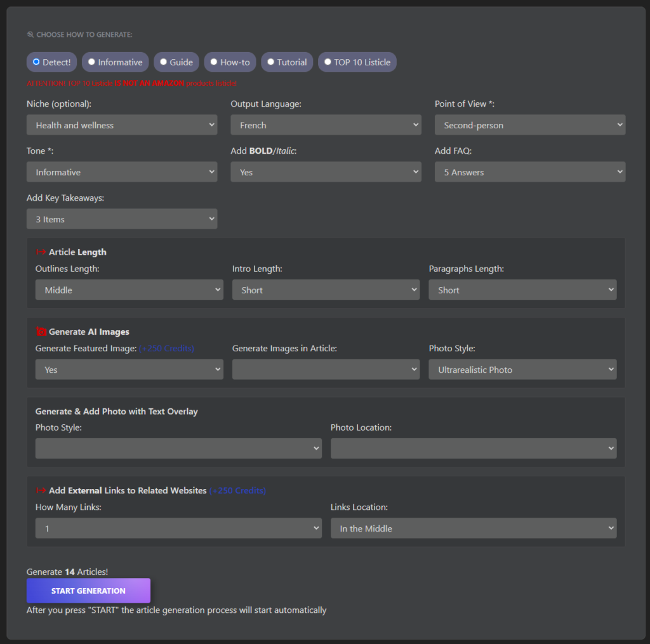650x644 pixels.
Task: Open the Add Key Takeaways dropdown
Action: point(122,219)
